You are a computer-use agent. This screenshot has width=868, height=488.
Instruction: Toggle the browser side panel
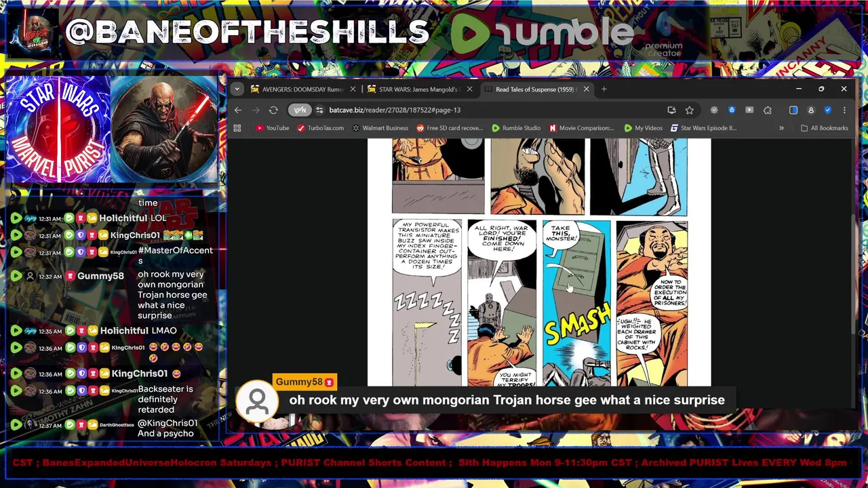coord(793,110)
